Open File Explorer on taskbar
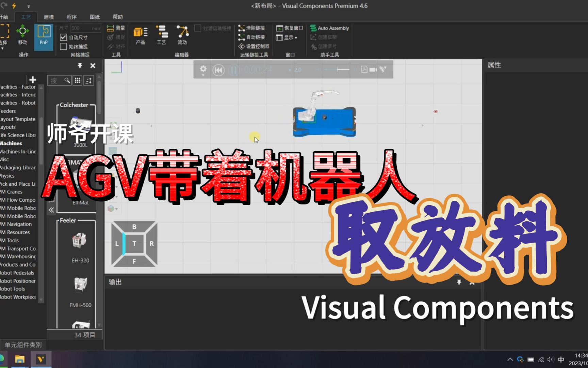Image resolution: width=588 pixels, height=368 pixels. (x=20, y=359)
